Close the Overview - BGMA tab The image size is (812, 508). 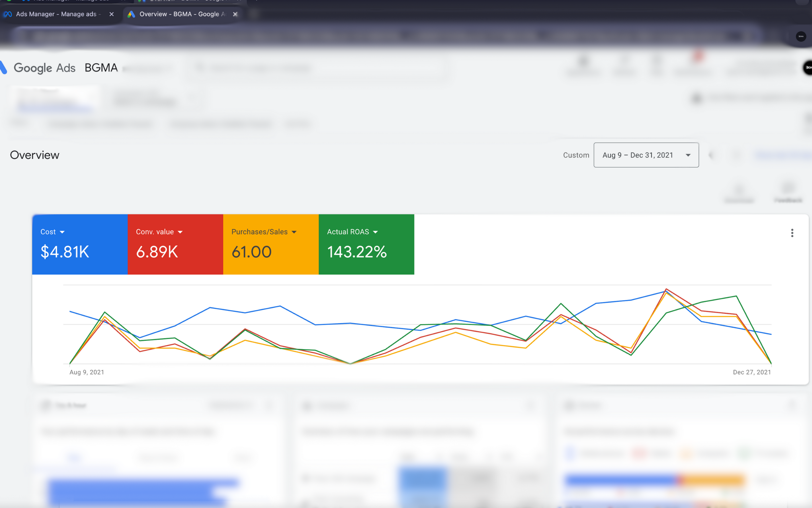click(235, 14)
